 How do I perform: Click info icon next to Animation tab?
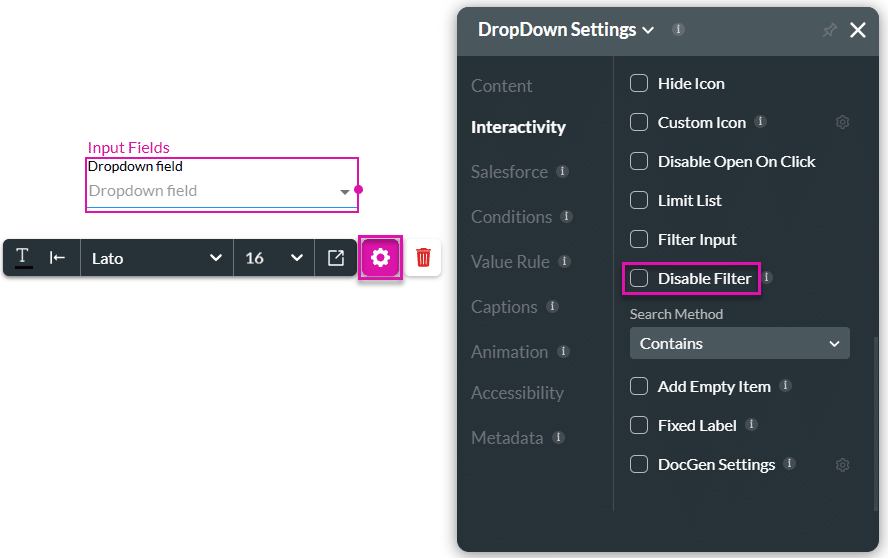click(x=563, y=351)
